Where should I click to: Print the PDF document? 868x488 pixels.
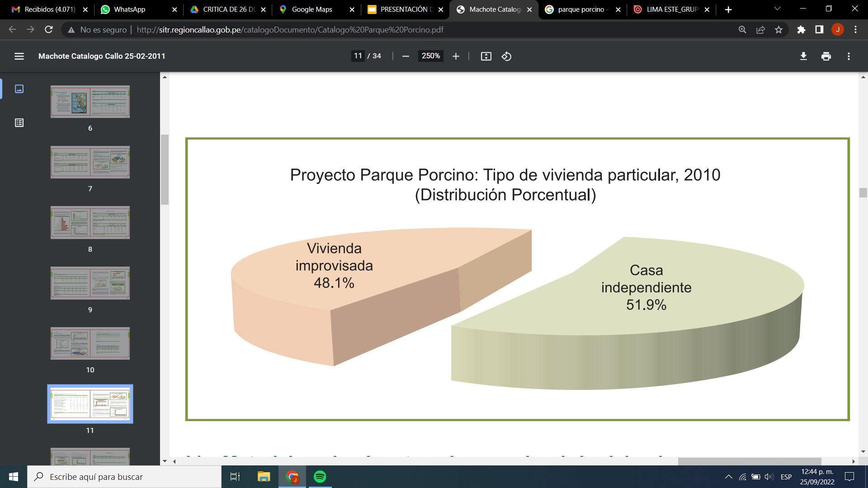pos(826,56)
